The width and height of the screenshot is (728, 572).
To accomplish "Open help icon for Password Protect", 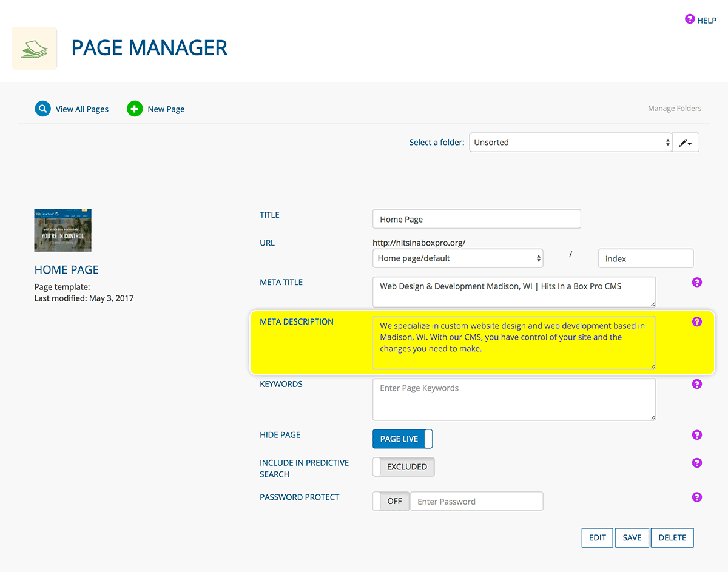I will pos(697,497).
